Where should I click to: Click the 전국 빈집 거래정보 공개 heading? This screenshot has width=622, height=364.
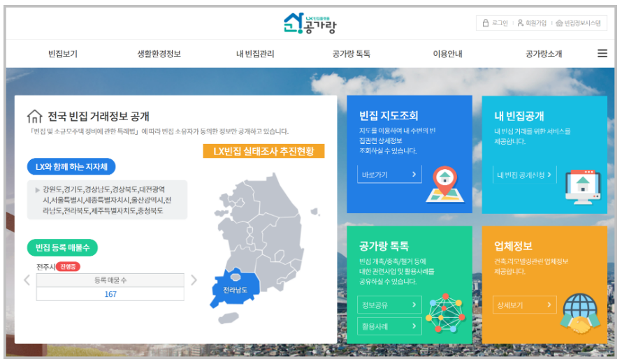pos(99,116)
